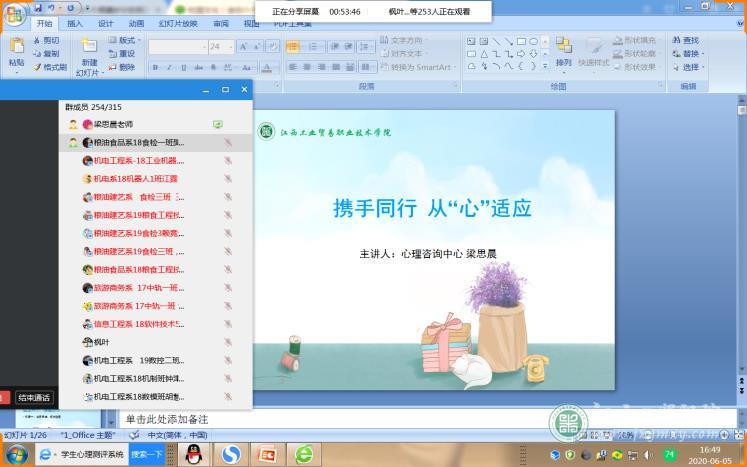Open PowerPoint icon in the taskbar
The image size is (747, 467).
click(266, 455)
